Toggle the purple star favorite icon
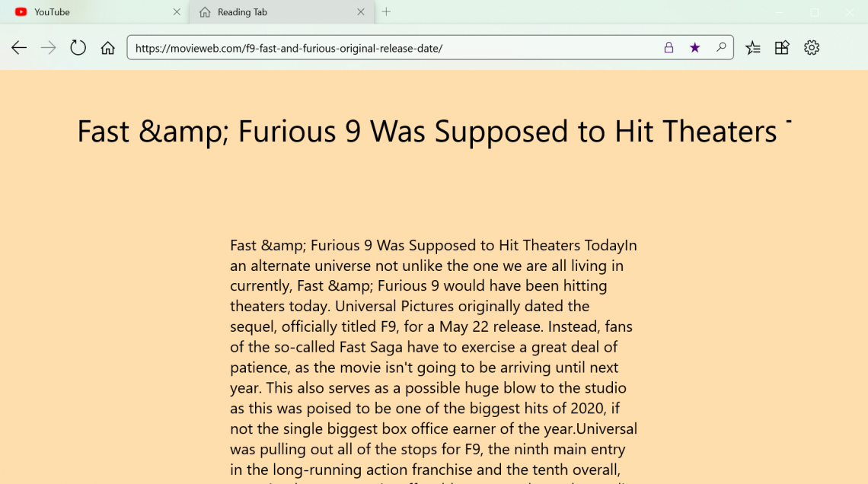Viewport: 868px width, 484px height. (694, 48)
